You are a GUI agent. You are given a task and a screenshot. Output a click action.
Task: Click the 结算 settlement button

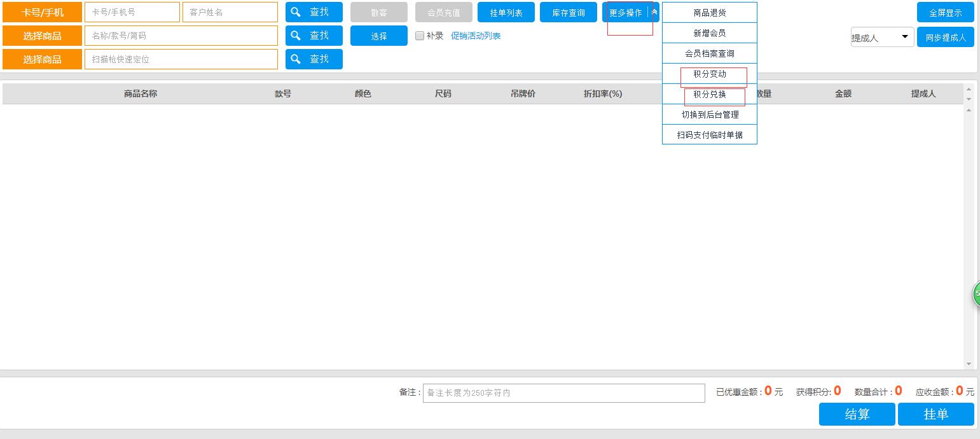tap(856, 414)
